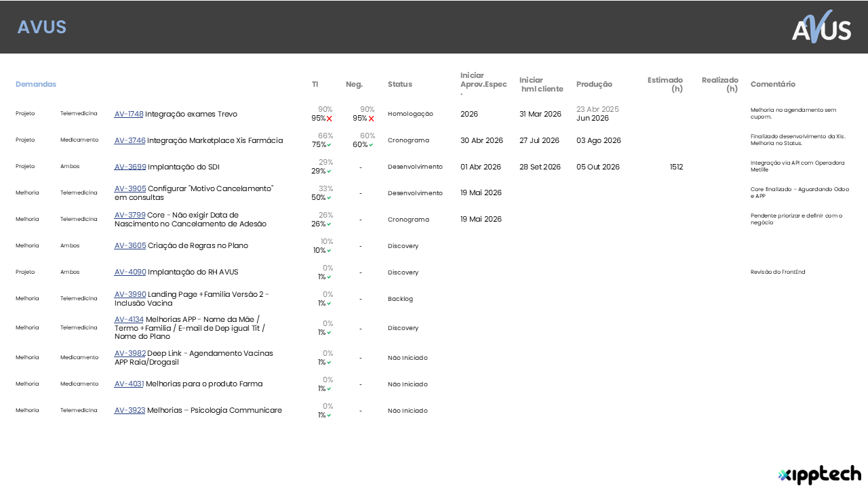The height and width of the screenshot is (488, 868).
Task: Click the Jun 2026 production date for AV-1748
Action: coord(593,118)
